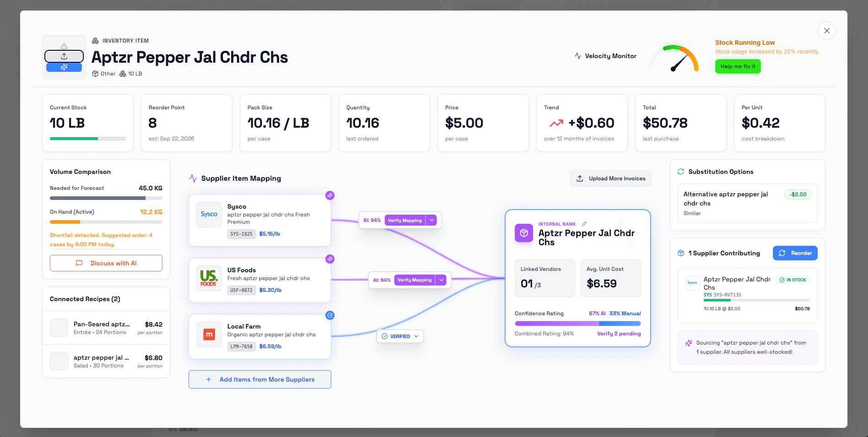The image size is (868, 437).
Task: Click the Upload More Invoices button
Action: tap(611, 178)
